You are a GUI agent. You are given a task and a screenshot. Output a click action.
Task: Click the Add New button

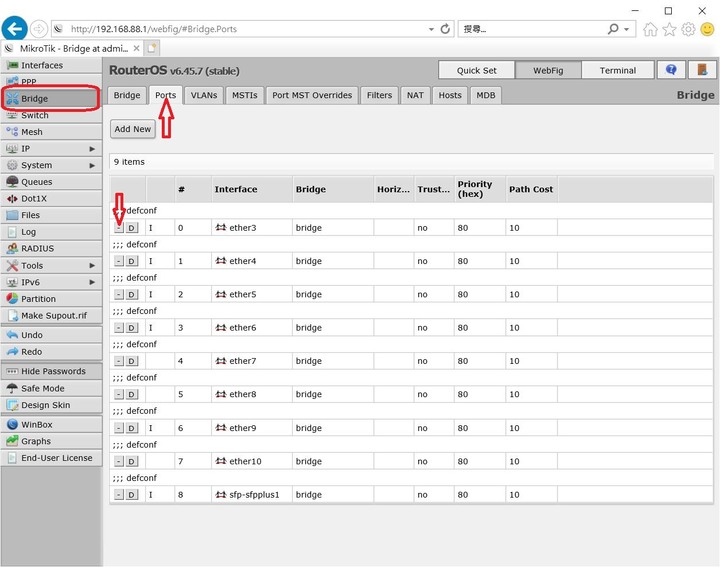[133, 129]
